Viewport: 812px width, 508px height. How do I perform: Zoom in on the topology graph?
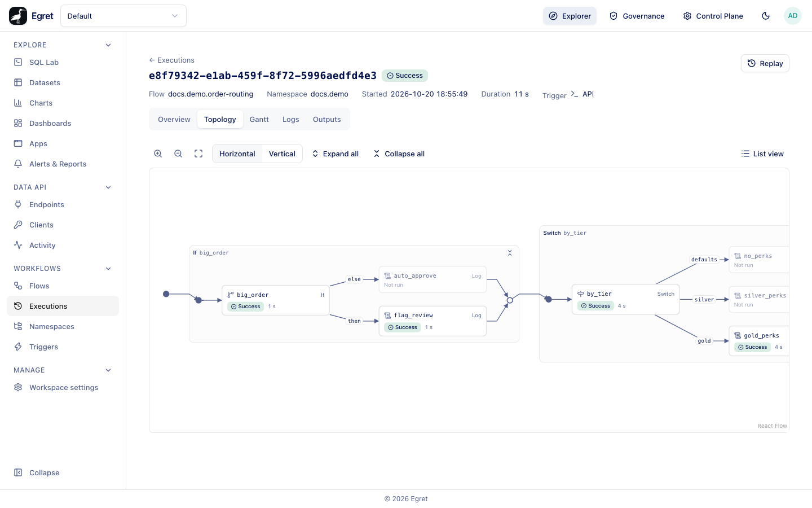tap(158, 154)
